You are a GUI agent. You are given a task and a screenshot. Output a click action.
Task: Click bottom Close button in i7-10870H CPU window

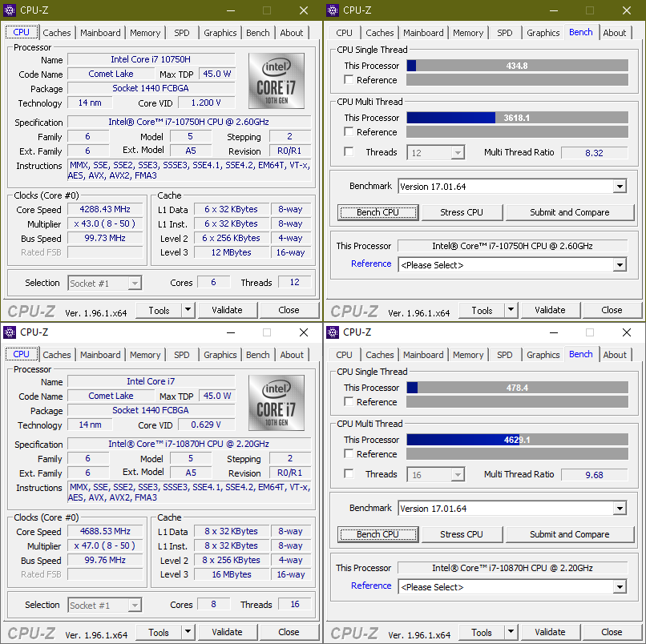[289, 632]
